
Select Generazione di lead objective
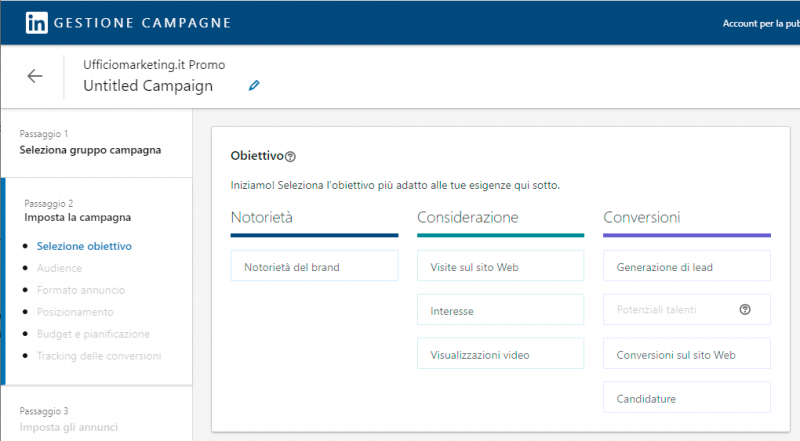(x=686, y=266)
